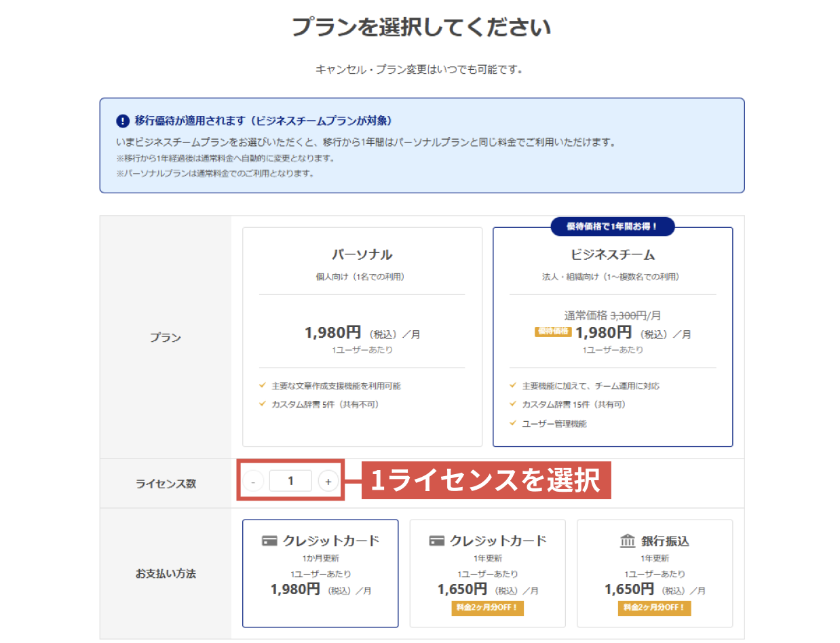Select the パーソナル plan card

pos(362,336)
